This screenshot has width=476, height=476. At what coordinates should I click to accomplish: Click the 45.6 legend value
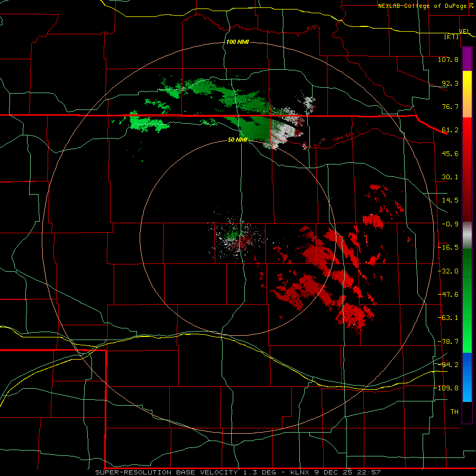coord(450,153)
